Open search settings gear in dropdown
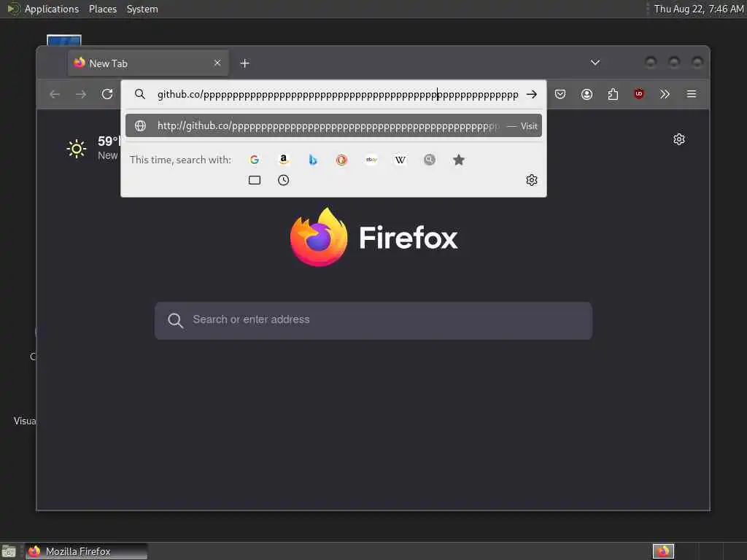 (532, 180)
